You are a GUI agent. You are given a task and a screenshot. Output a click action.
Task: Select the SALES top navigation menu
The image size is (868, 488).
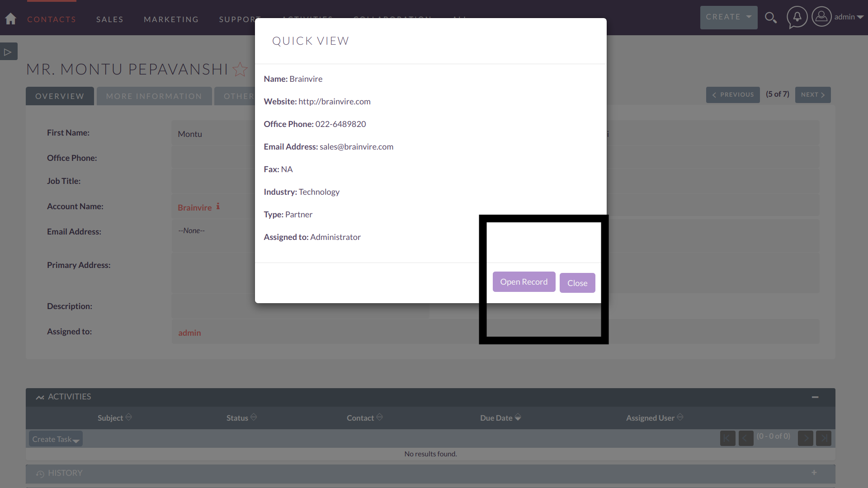[110, 19]
